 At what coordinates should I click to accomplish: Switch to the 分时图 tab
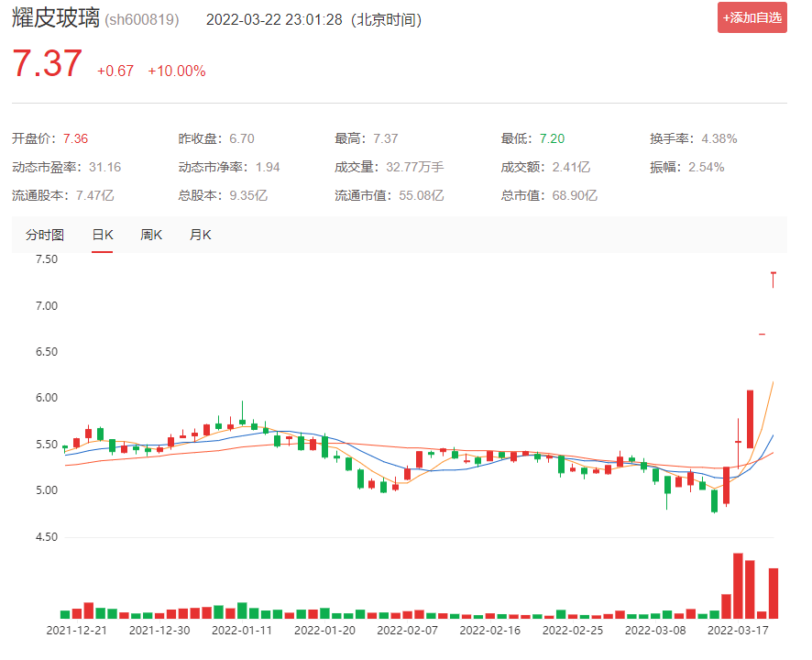pos(45,235)
